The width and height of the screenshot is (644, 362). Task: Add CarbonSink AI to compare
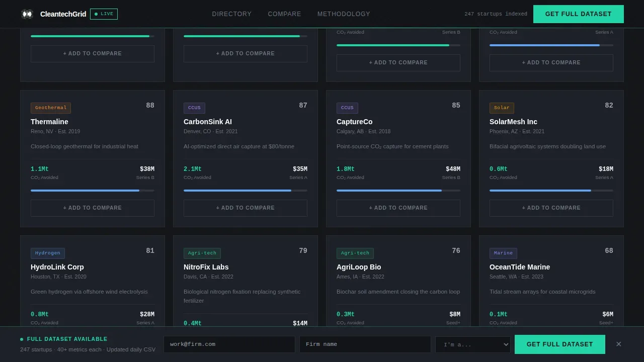(x=246, y=208)
